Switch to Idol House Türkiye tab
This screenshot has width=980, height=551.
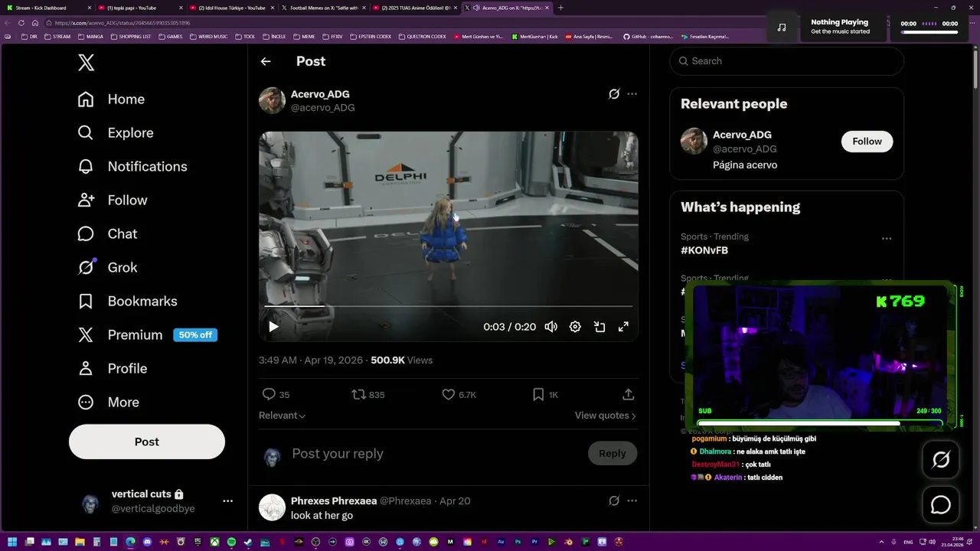pyautogui.click(x=232, y=8)
